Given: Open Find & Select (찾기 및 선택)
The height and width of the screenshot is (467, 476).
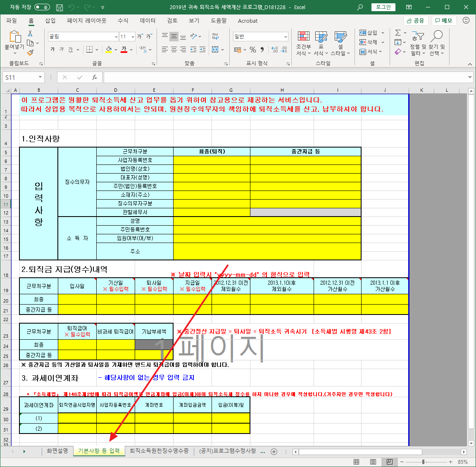Looking at the screenshot, I should click(x=436, y=43).
